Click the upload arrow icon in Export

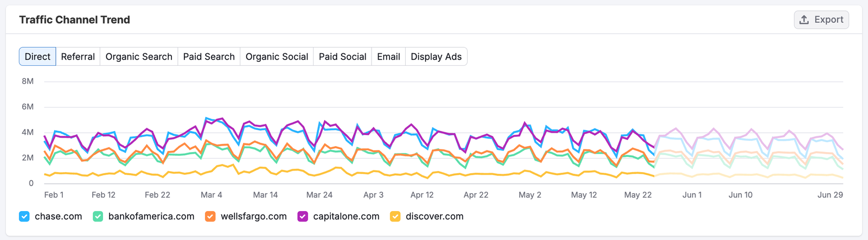pyautogui.click(x=805, y=20)
